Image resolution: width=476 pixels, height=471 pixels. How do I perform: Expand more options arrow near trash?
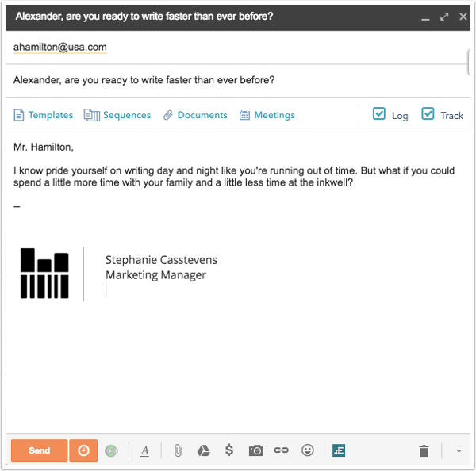[459, 451]
